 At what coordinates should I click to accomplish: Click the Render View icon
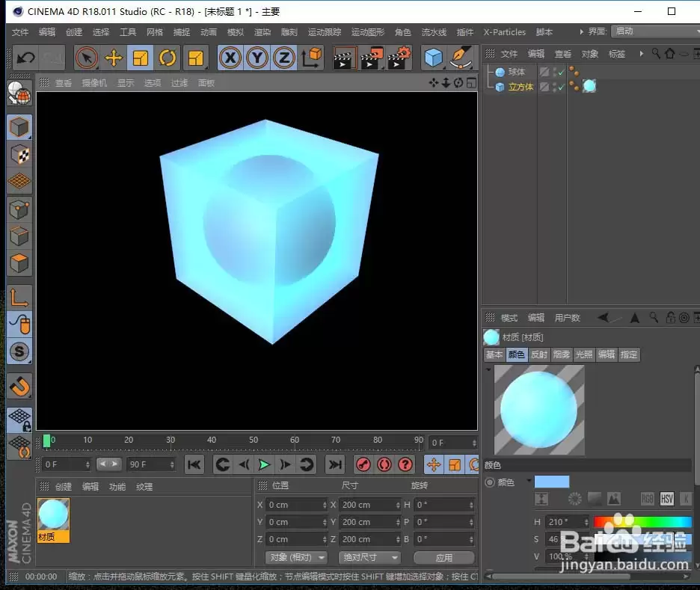click(344, 58)
